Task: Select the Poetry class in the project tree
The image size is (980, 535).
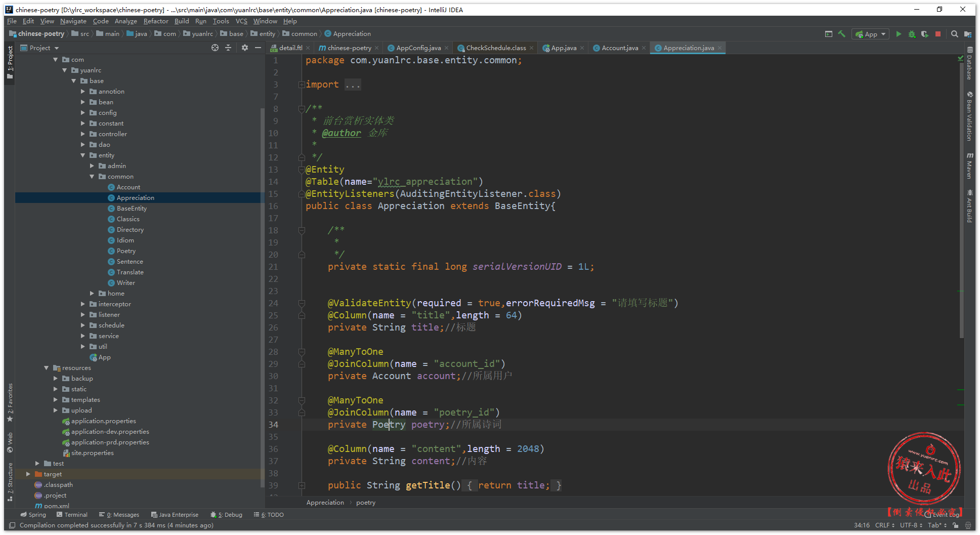Action: point(126,251)
